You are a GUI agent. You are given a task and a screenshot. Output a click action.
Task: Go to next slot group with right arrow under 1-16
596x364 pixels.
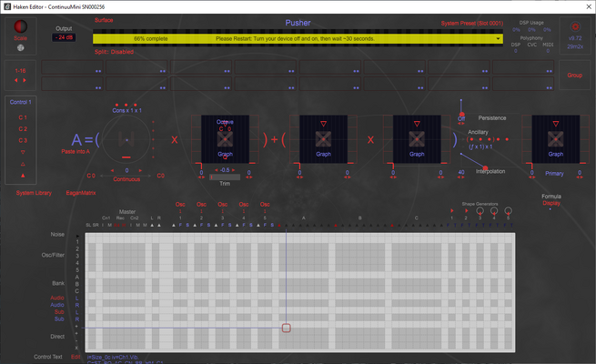tap(25, 80)
